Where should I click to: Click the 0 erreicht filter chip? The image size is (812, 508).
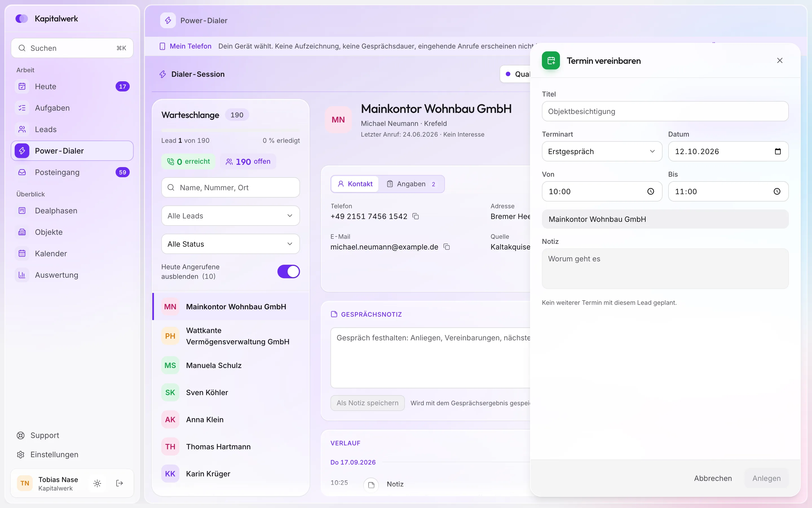(x=188, y=162)
